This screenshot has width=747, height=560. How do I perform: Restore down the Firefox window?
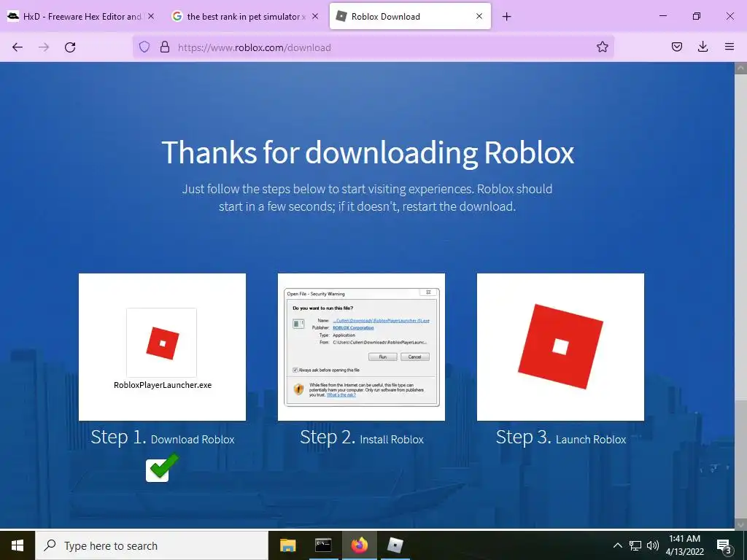tap(697, 16)
